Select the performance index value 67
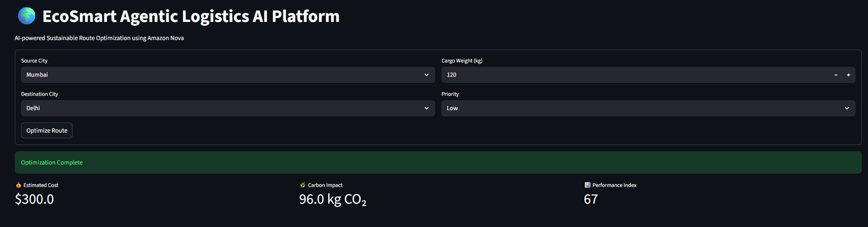This screenshot has width=868, height=227. (591, 199)
